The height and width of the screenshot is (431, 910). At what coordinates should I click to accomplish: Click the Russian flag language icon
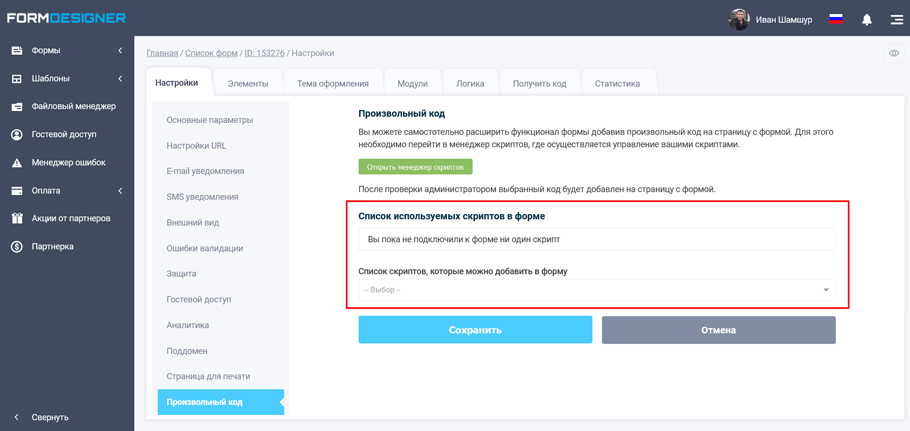coord(836,19)
